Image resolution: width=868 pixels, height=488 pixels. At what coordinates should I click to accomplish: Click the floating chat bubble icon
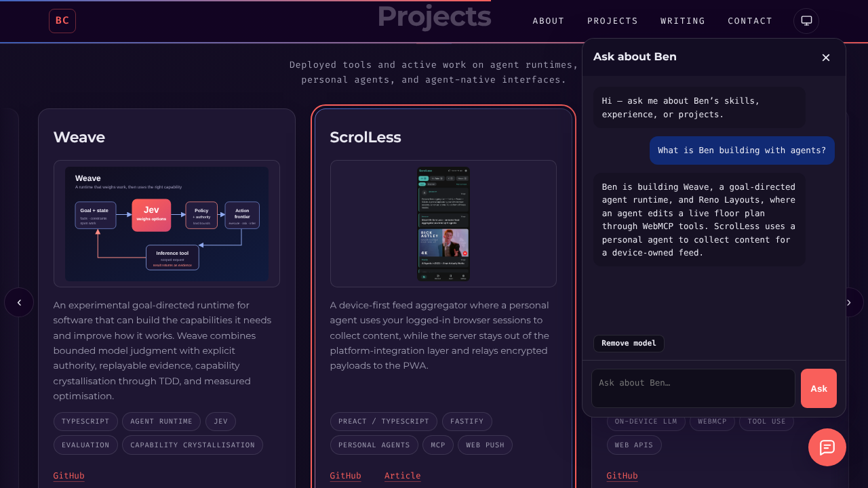click(x=827, y=447)
